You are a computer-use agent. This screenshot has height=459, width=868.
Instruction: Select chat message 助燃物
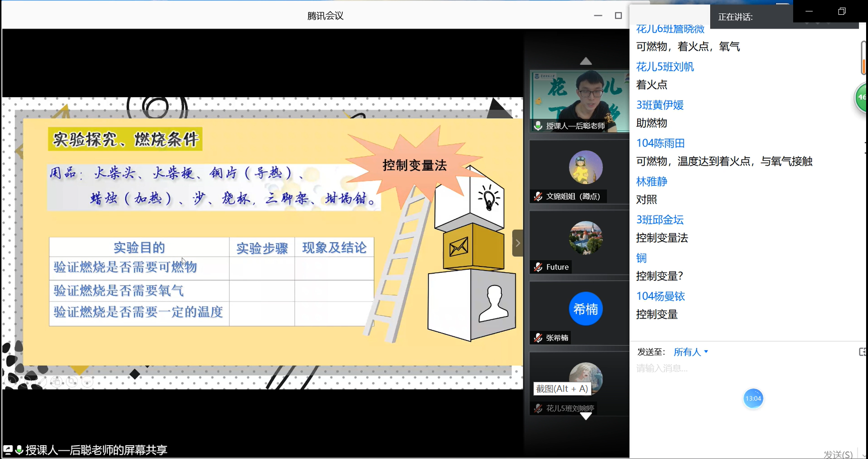652,123
